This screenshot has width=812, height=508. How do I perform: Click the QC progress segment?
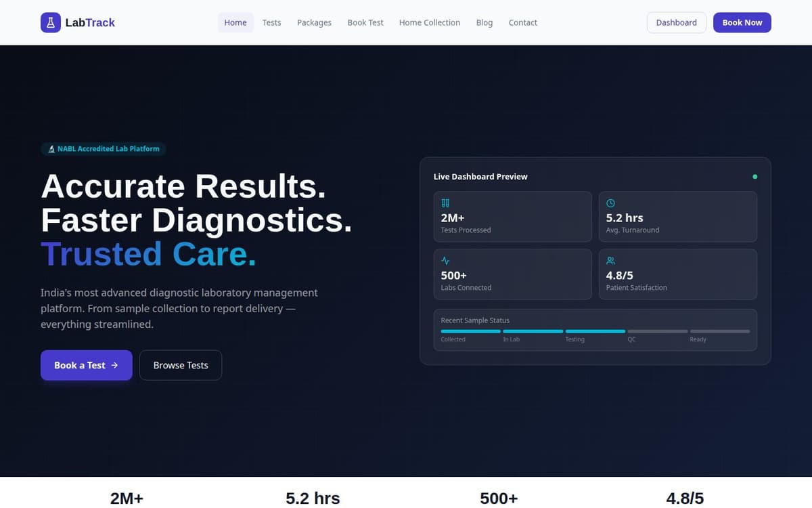pos(658,331)
